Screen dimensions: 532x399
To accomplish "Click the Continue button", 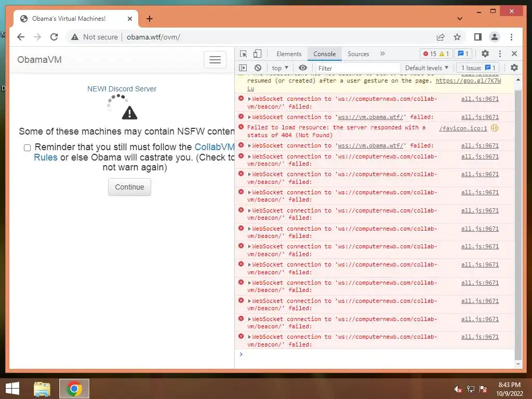I will coord(129,187).
